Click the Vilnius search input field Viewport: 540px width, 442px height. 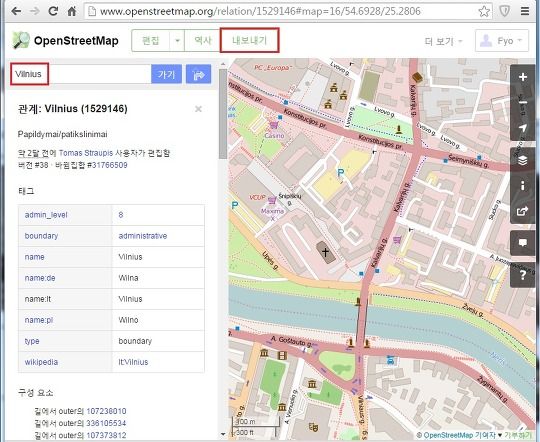81,74
